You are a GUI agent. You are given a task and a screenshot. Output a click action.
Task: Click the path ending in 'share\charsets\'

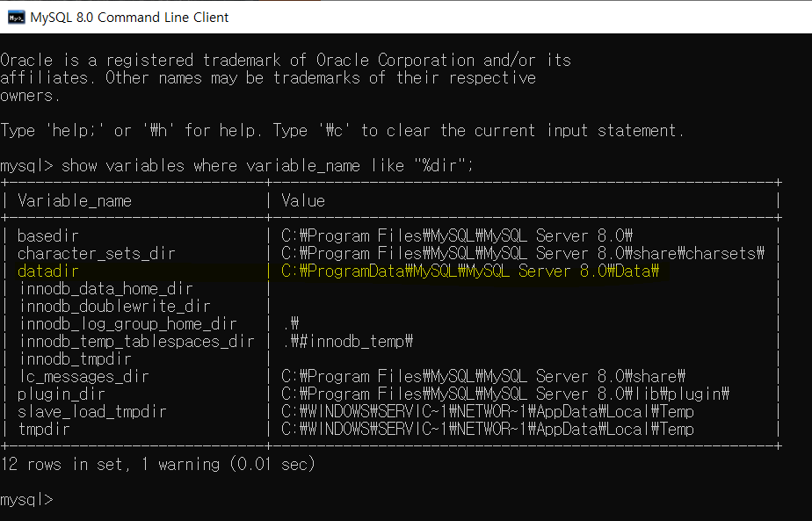[523, 254]
